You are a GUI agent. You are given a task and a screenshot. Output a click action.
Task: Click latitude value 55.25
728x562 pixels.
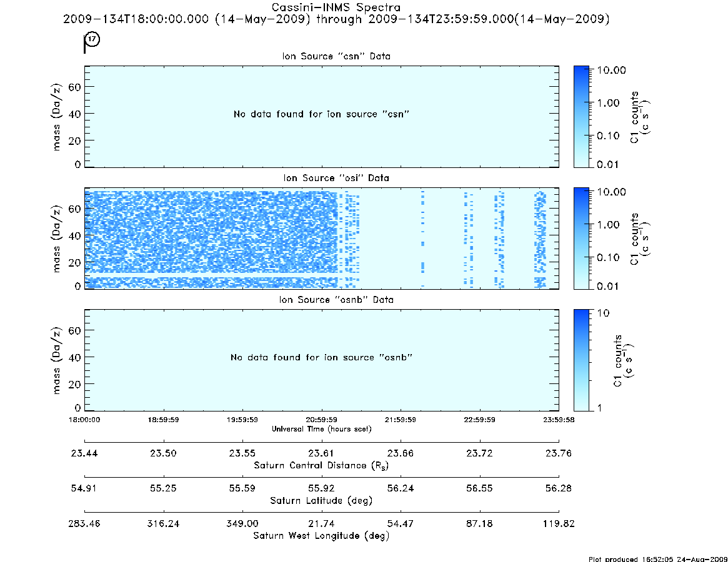click(164, 488)
